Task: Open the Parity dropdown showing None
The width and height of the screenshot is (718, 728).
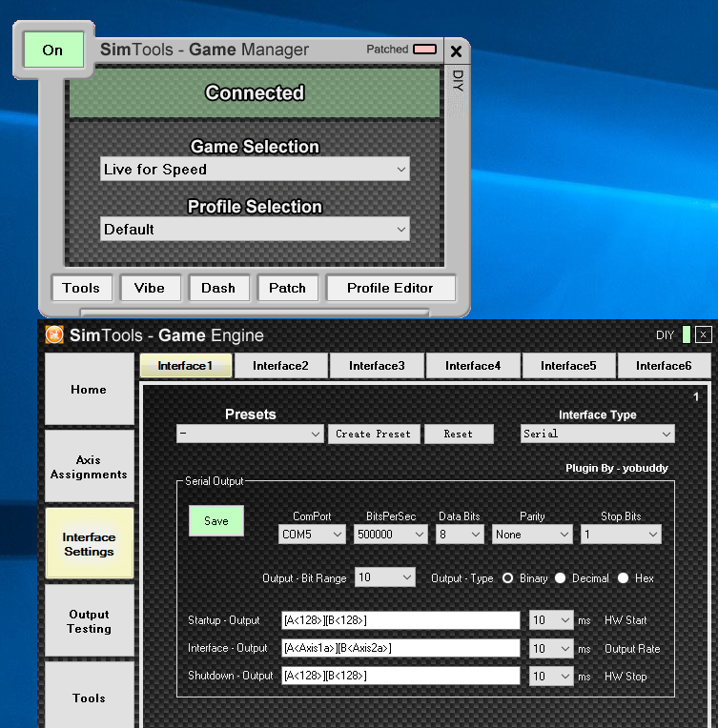Action: [532, 535]
